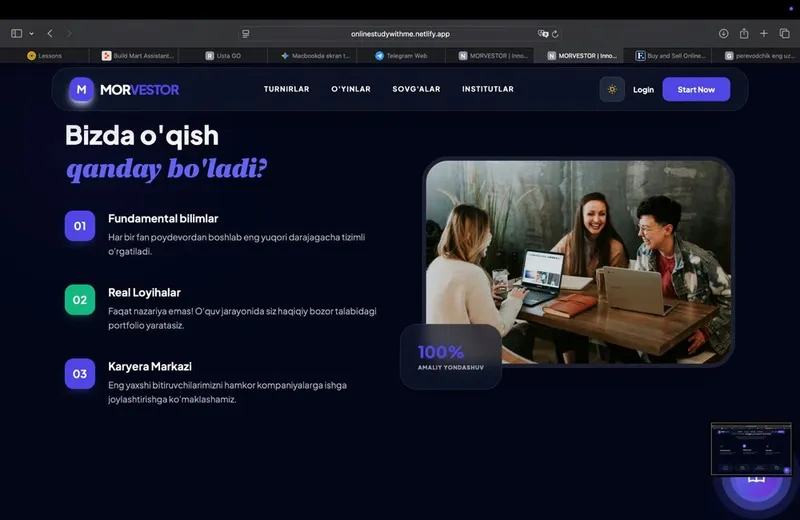Select SOVG'ALAR navigation item

click(x=416, y=89)
